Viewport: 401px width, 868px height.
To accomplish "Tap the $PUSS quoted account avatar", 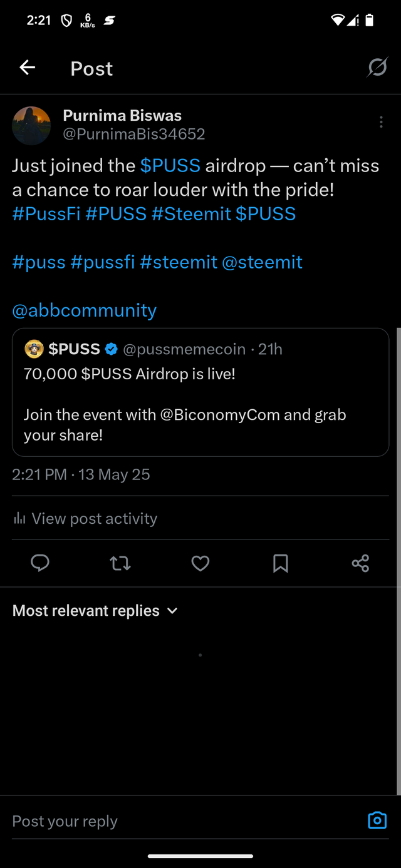I will [34, 349].
